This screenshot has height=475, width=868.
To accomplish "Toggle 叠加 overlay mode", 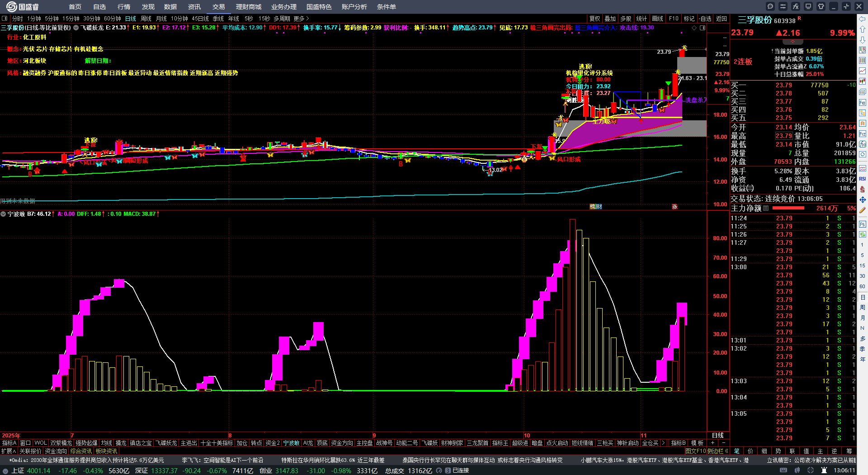I will click(610, 19).
